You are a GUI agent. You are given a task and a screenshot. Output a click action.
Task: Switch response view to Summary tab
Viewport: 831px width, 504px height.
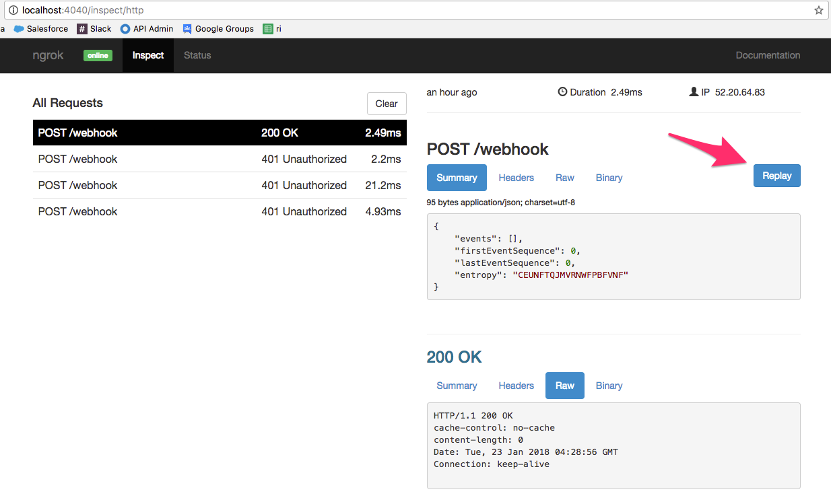[x=457, y=385]
